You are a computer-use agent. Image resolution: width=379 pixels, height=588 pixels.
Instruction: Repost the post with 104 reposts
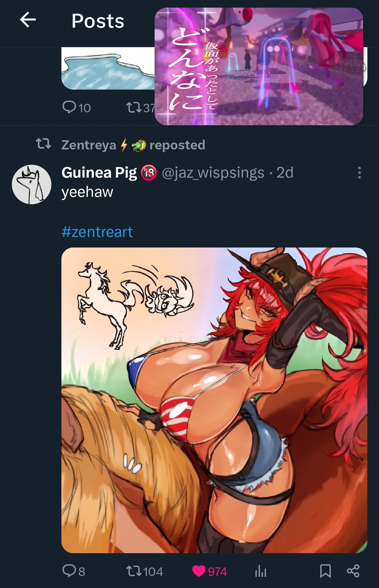coord(145,571)
